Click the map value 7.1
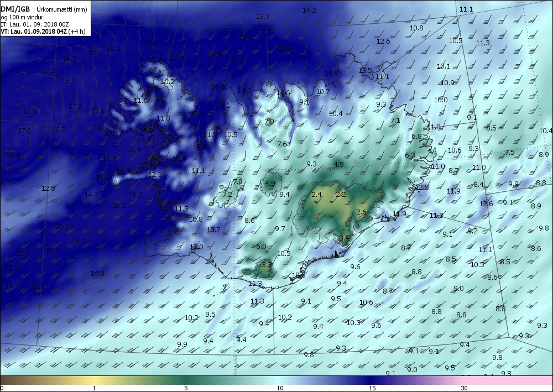 395,120
